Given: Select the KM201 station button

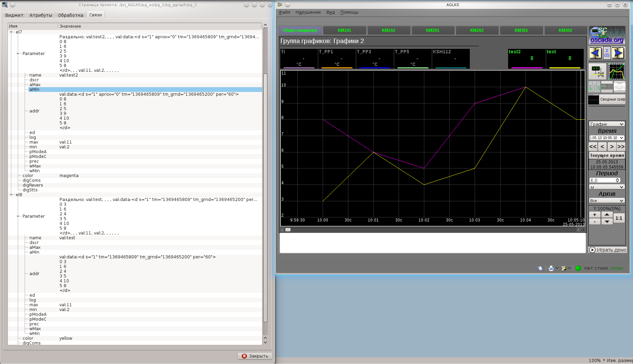Looking at the screenshot, I should click(x=432, y=30).
